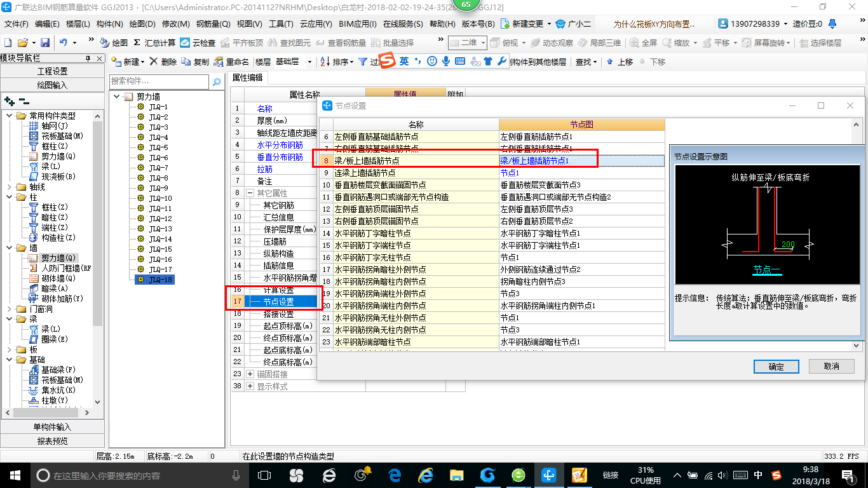
Task: Click the open folder icon
Action: [22, 43]
